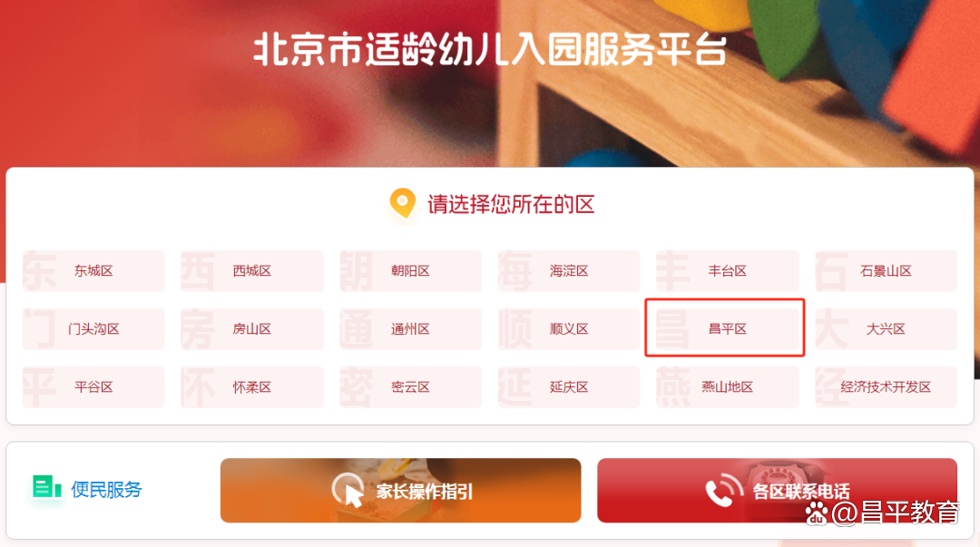This screenshot has height=547, width=980.
Task: Click the phone icon in 各区联系电话
Action: [x=724, y=490]
